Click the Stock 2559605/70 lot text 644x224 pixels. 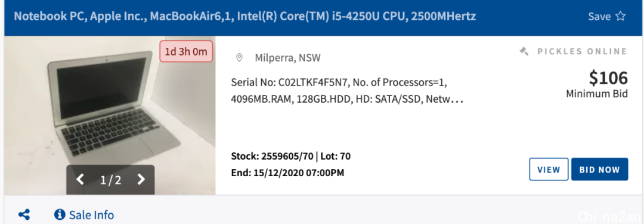291,157
